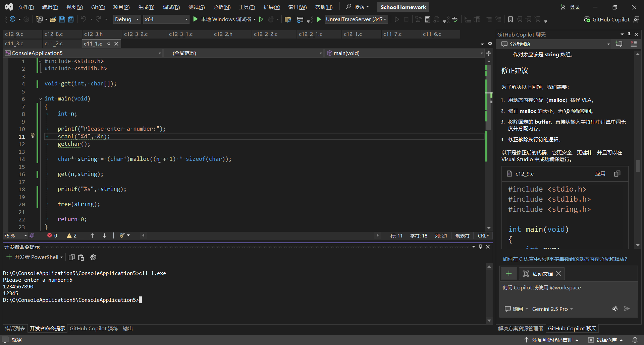Click the new Copilot chat thread icon
The height and width of the screenshot is (345, 644).
click(619, 44)
